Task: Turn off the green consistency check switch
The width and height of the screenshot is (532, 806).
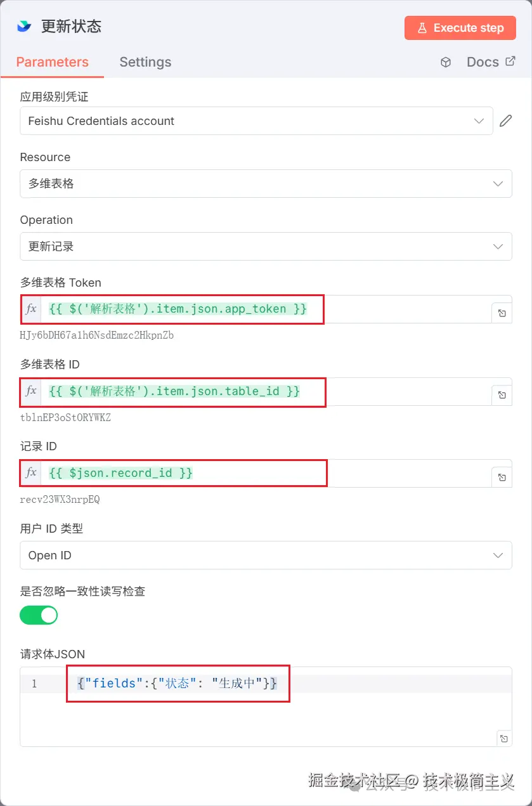Action: (39, 615)
